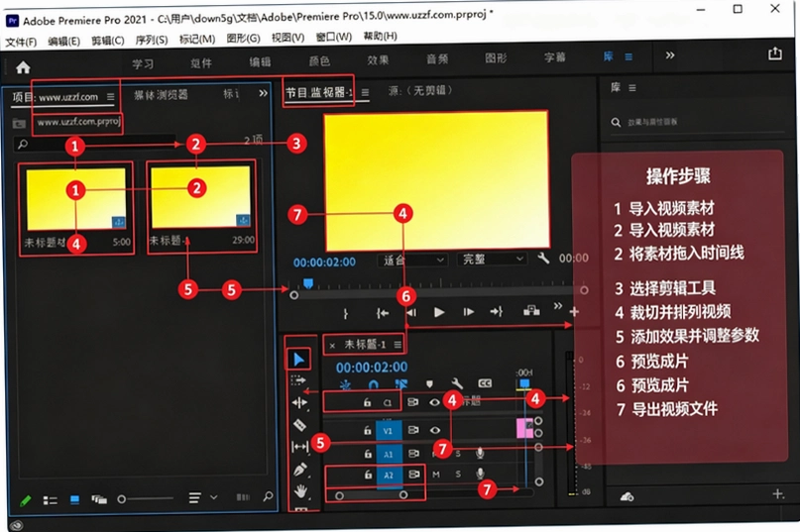The image size is (800, 532).
Task: Click the plus icon in Libraries panel
Action: tap(778, 493)
